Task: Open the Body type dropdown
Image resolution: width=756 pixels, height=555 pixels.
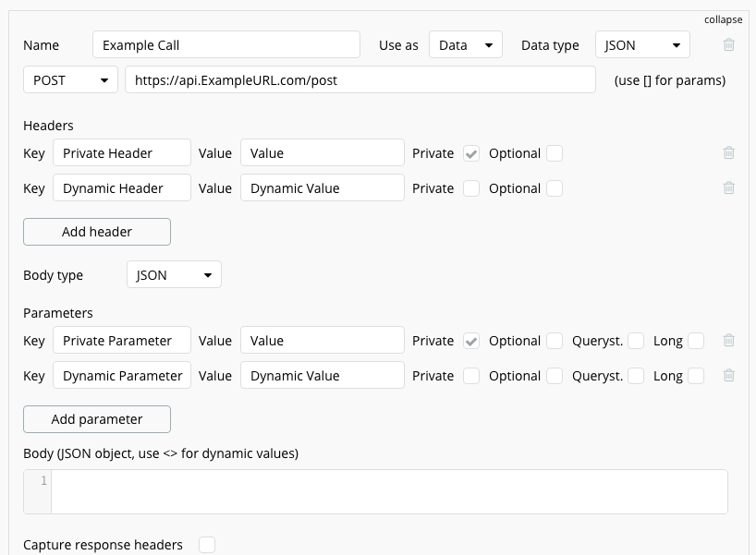Action: coord(174,275)
